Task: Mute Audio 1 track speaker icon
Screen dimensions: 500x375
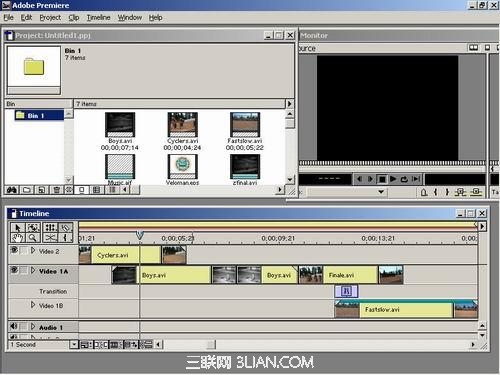Action: [14, 326]
